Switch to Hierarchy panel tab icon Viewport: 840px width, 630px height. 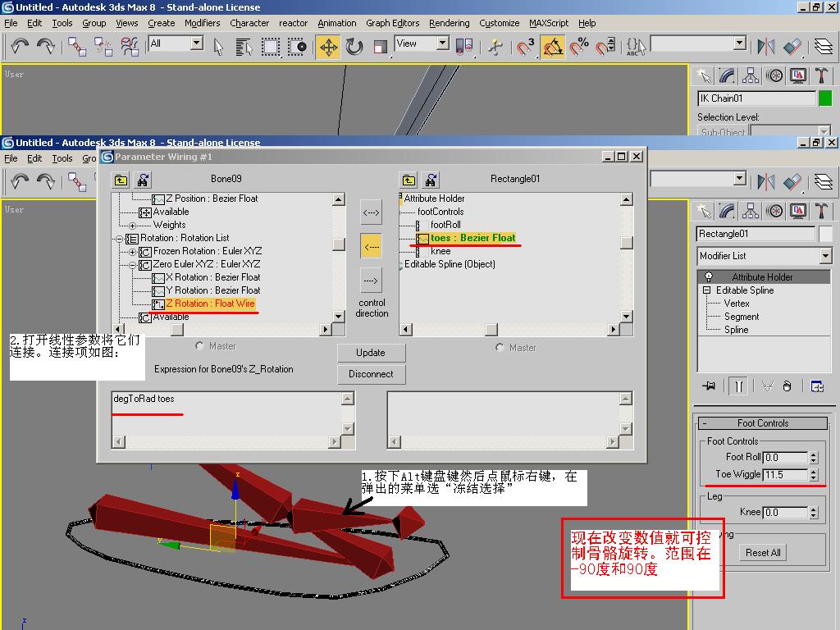pos(751,75)
